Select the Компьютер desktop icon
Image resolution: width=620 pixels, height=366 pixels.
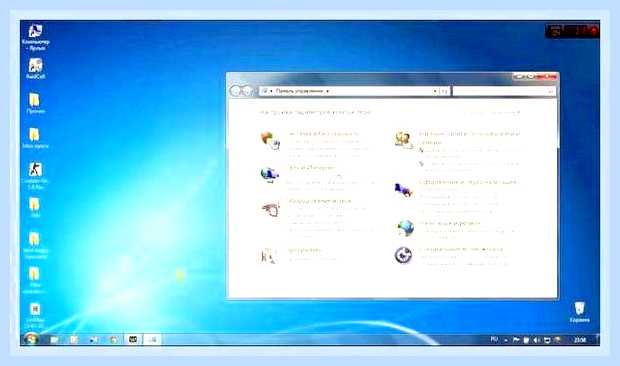click(x=36, y=37)
